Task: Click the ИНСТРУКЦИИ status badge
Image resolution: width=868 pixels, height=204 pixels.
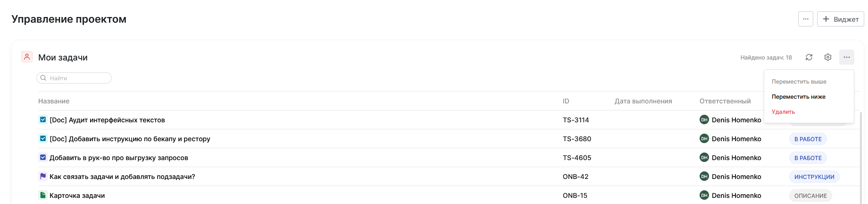Action: coord(814,177)
